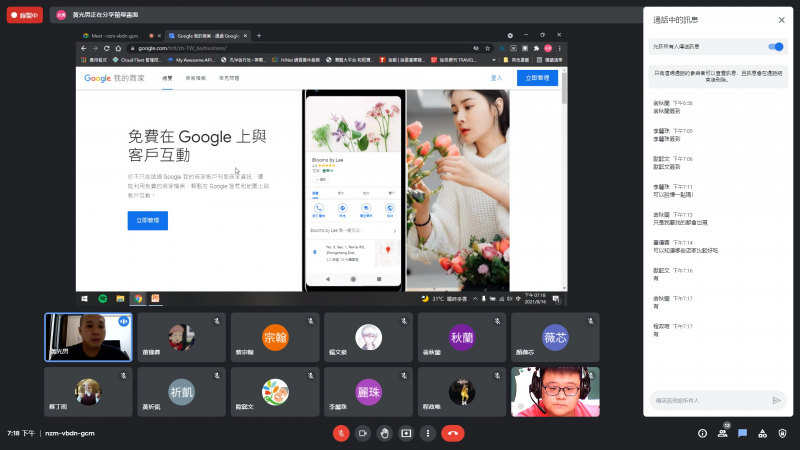Viewport: 800px width, 450px height.
Task: Expand the bookmarks bar overflow chevron
Action: tap(493, 60)
